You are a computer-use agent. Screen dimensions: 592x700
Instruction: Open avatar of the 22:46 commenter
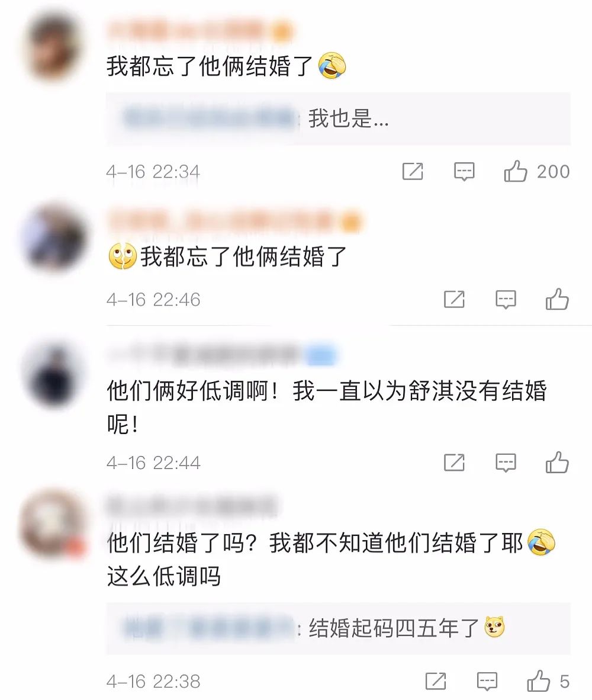pos(54,237)
